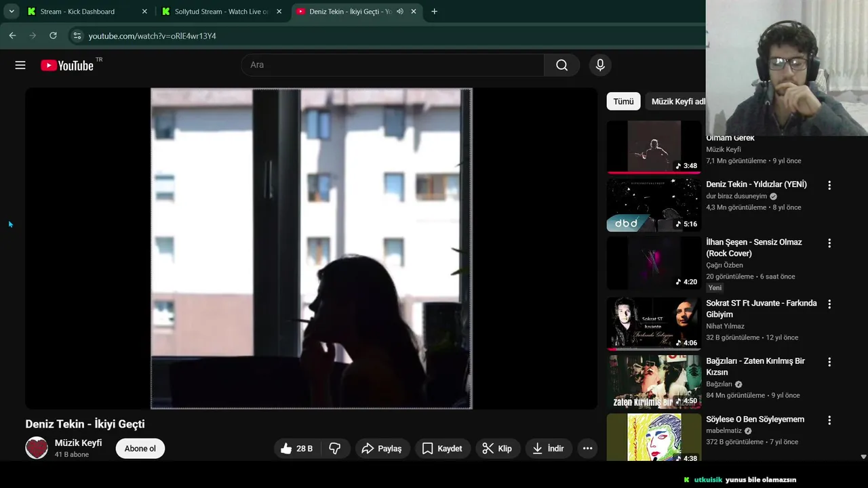This screenshot has height=488, width=868.
Task: Click the search magnifier button
Action: pos(561,65)
